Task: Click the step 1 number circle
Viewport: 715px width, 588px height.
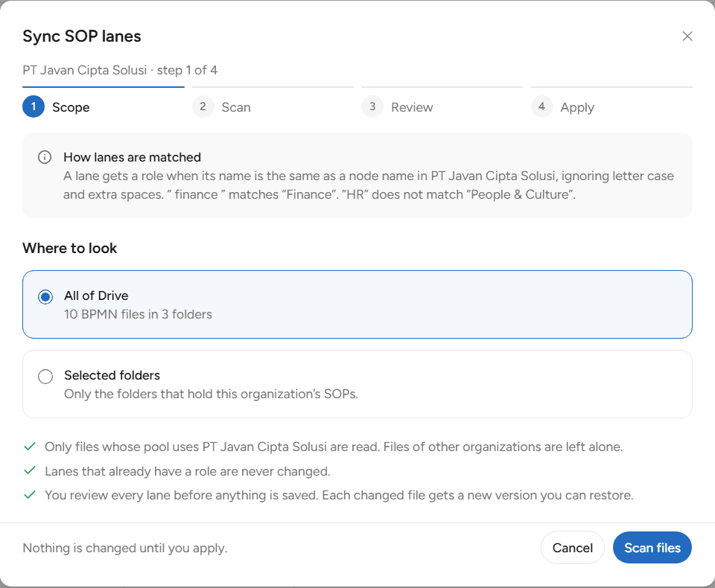Action: coord(34,106)
